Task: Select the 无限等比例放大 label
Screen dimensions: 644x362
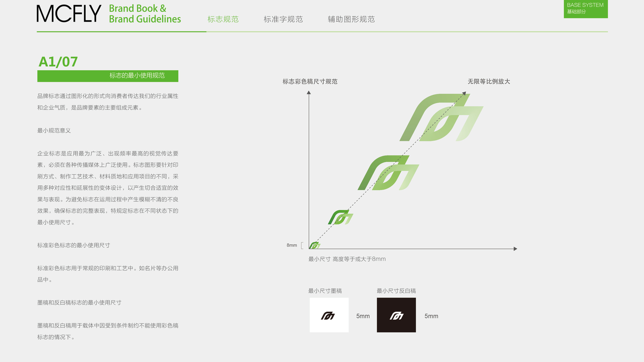Action: point(489,82)
